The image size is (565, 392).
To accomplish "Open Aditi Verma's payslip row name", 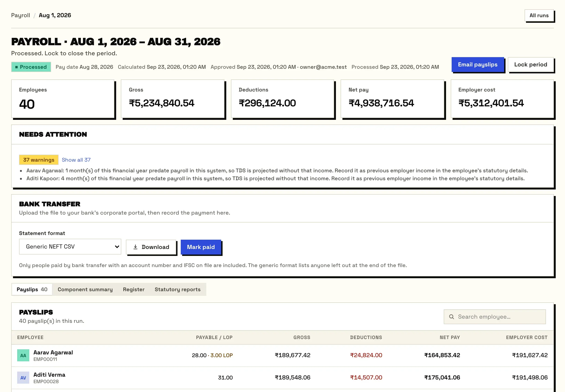I will click(x=49, y=375).
